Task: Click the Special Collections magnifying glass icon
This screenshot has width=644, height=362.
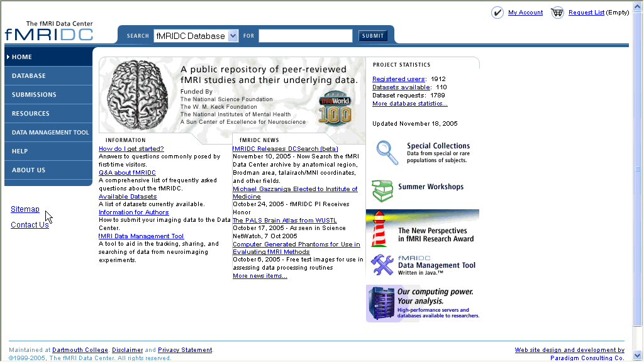Action: 387,153
